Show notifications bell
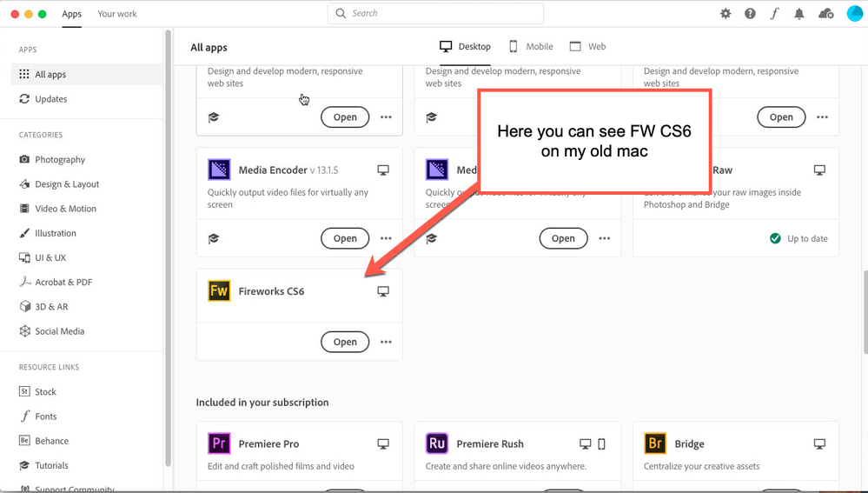This screenshot has width=868, height=493. 798,14
